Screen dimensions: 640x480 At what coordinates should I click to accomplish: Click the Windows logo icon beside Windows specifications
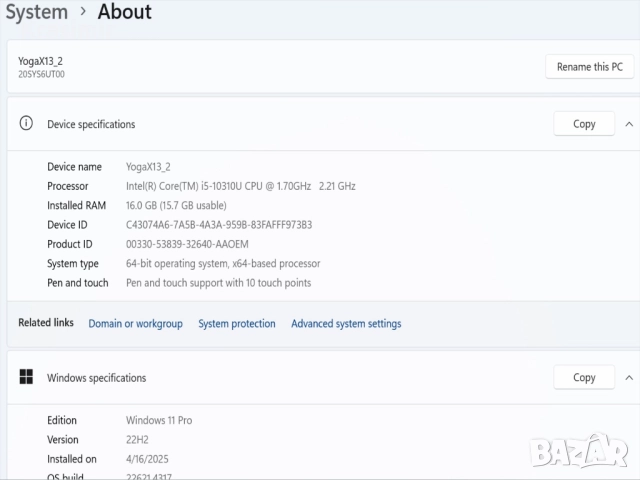tap(26, 378)
